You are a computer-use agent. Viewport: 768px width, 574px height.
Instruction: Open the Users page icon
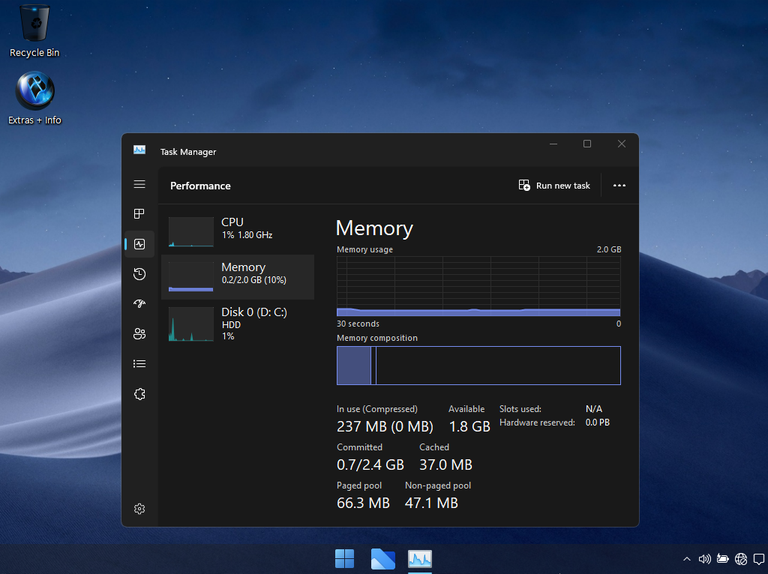140,334
